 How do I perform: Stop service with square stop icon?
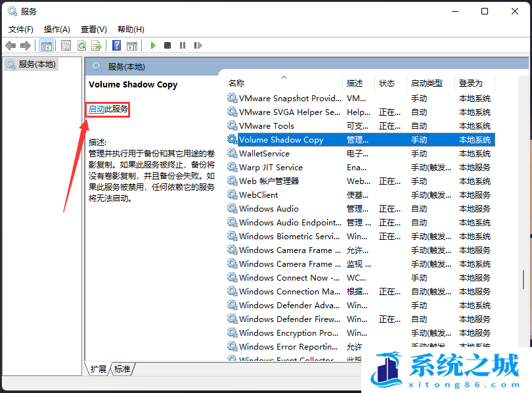[x=167, y=45]
